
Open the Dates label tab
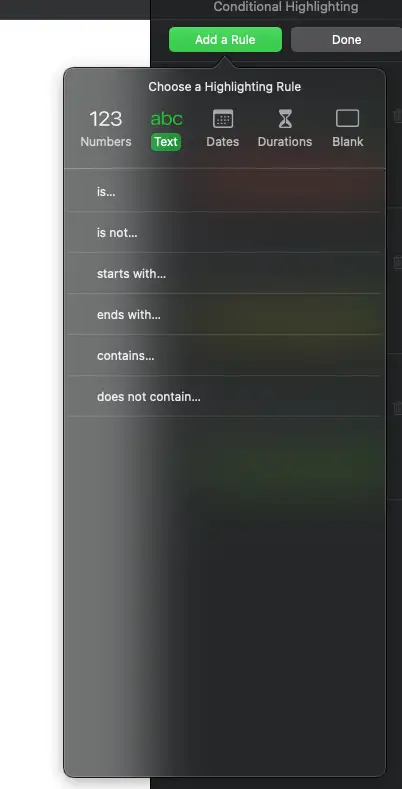click(223, 142)
